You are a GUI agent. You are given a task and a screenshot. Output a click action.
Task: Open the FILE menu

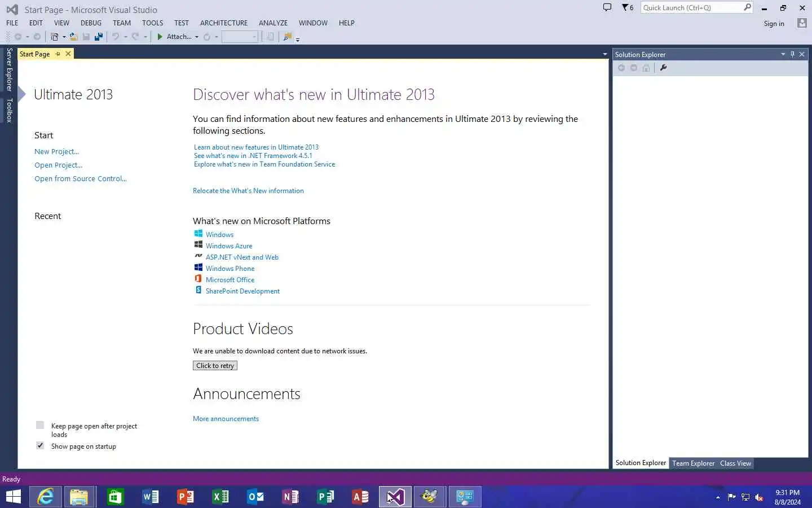click(12, 23)
